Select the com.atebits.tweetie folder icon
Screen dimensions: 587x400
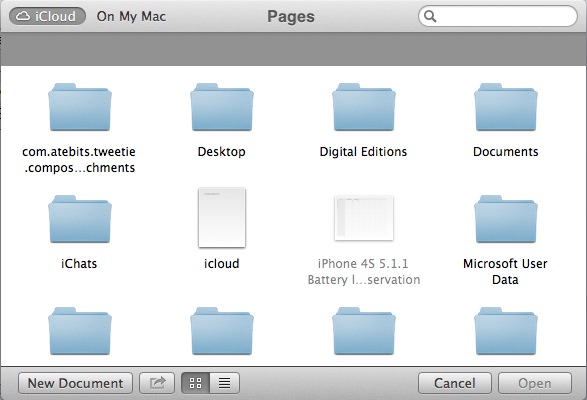point(80,107)
